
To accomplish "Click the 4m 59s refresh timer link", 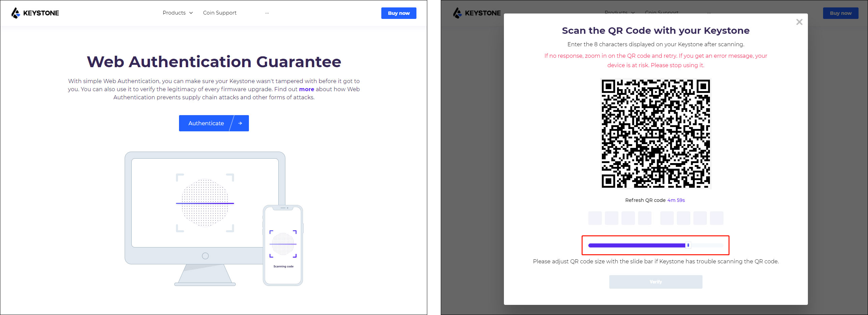I will click(x=676, y=200).
